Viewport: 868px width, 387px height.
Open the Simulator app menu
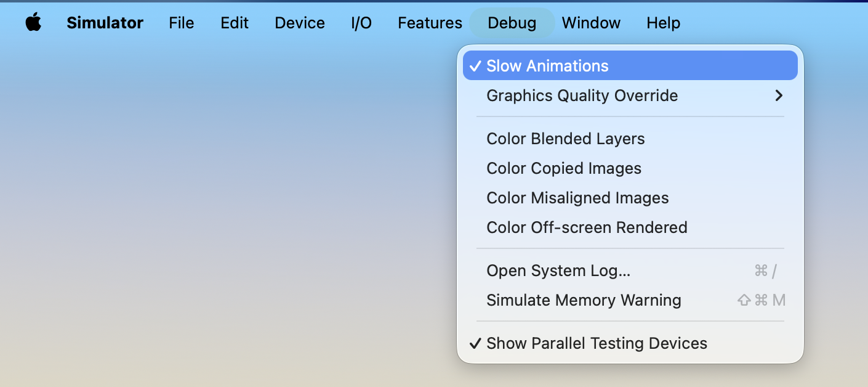[x=105, y=23]
